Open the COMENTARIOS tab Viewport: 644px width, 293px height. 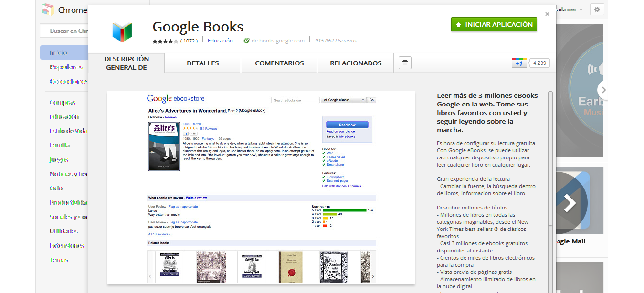tap(279, 63)
